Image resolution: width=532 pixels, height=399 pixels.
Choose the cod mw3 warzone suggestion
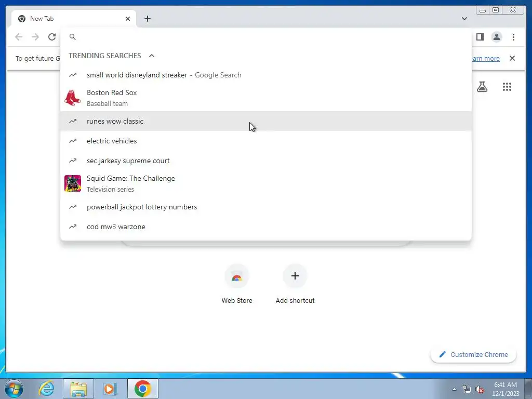coord(265,227)
